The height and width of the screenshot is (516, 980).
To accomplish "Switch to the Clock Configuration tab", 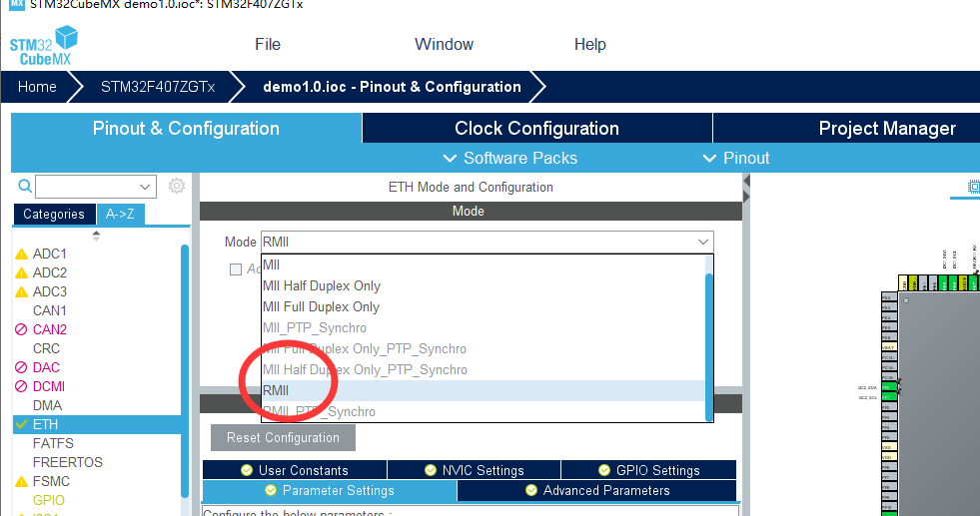I will (x=536, y=128).
